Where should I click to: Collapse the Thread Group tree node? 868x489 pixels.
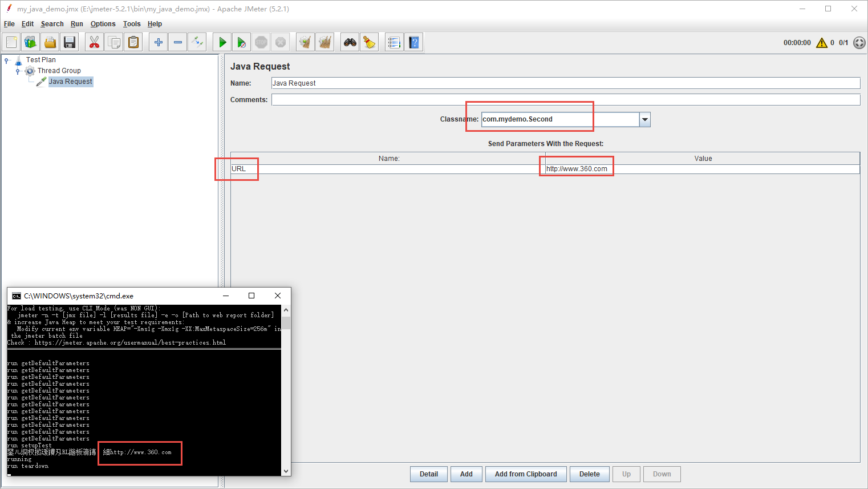pos(18,71)
